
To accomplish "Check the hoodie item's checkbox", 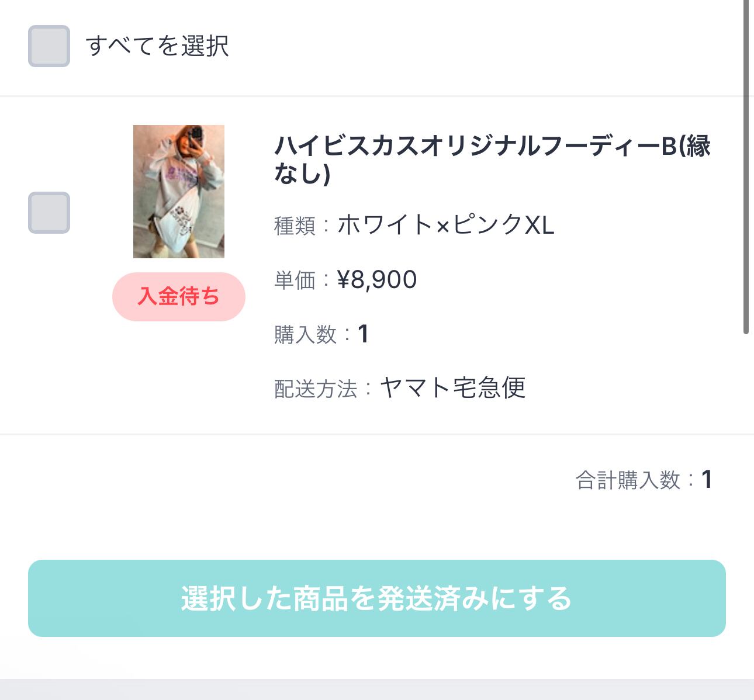I will pos(49,213).
